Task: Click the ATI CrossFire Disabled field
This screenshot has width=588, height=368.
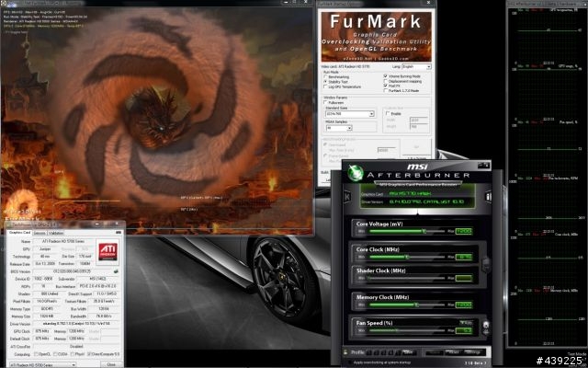Action: click(76, 347)
